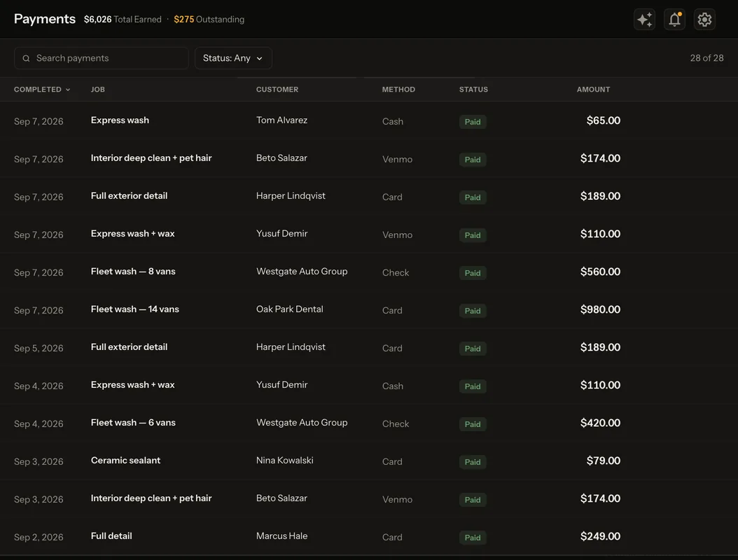Open Sep 7 Interior deep clean + pet hair job
738x560 pixels.
coord(151,158)
